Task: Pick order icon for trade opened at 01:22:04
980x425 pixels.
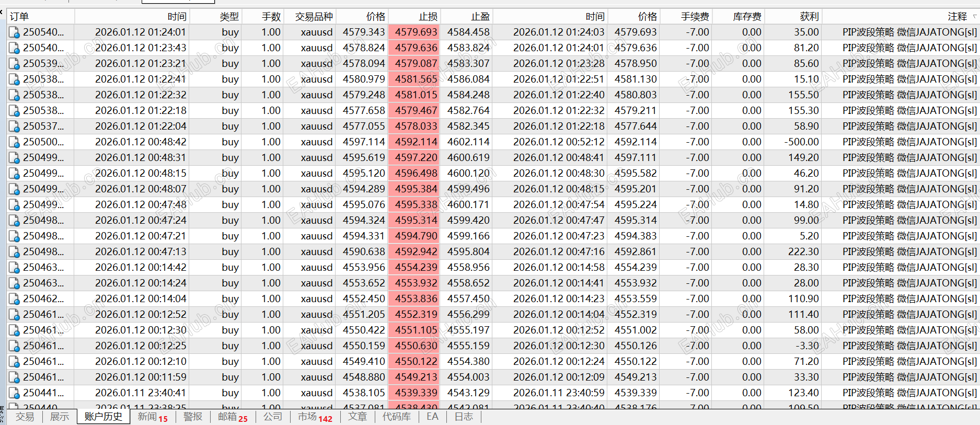Action: [14, 127]
